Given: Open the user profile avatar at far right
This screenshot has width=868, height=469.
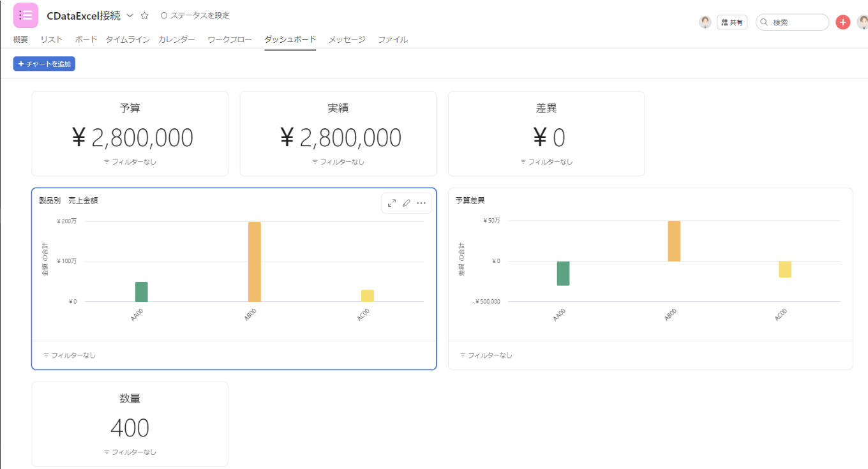Looking at the screenshot, I should [863, 22].
